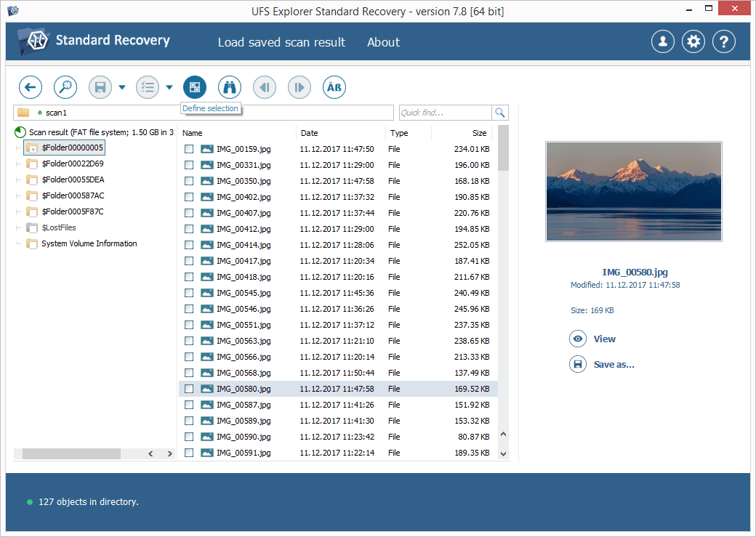This screenshot has height=537, width=756.
Task: Click Load saved scan result
Action: pos(281,42)
